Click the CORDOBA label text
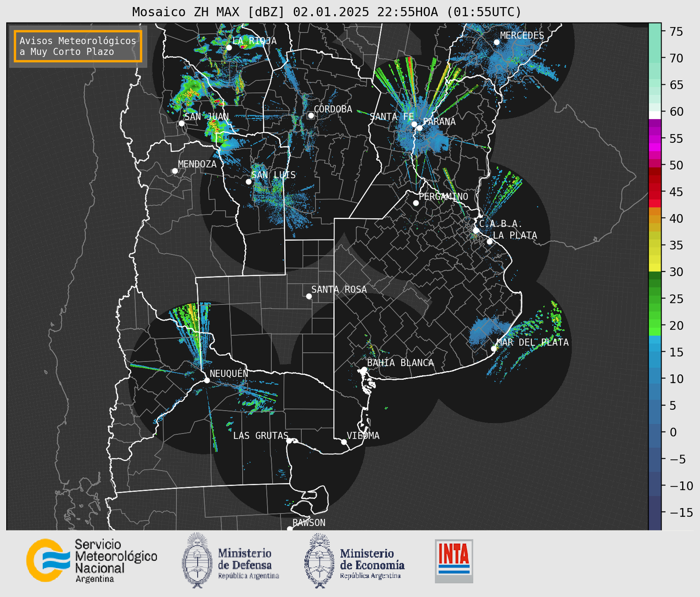 (333, 109)
